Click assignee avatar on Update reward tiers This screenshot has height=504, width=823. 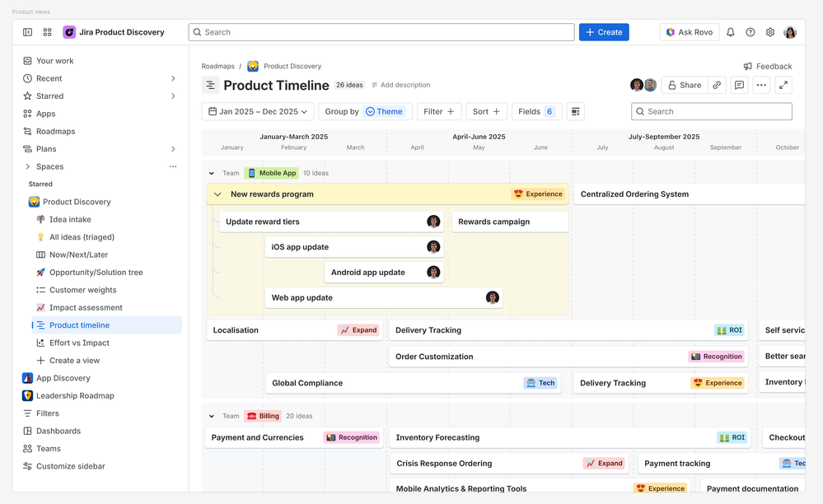pos(433,222)
